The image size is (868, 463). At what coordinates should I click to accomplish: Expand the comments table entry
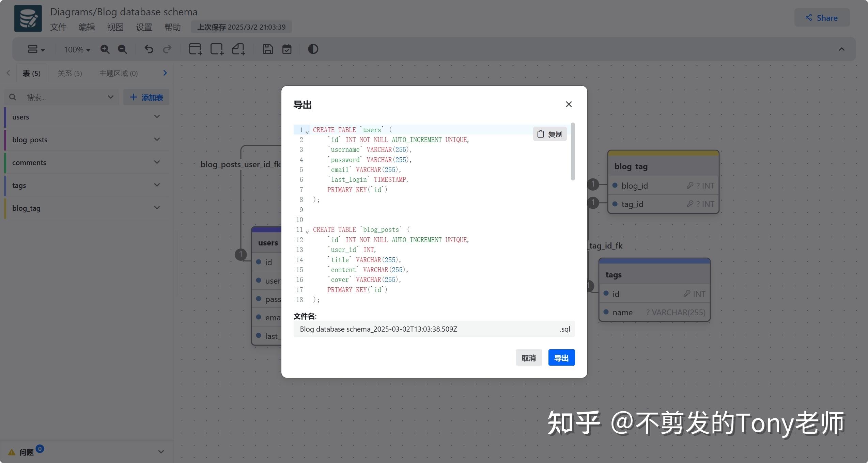157,162
